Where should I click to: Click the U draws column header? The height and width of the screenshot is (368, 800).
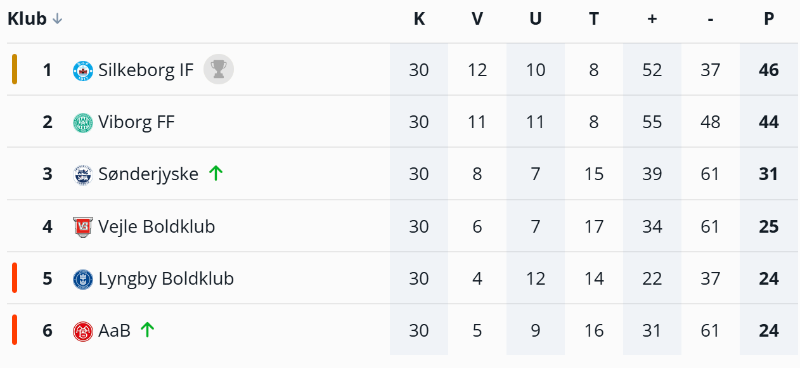(535, 19)
